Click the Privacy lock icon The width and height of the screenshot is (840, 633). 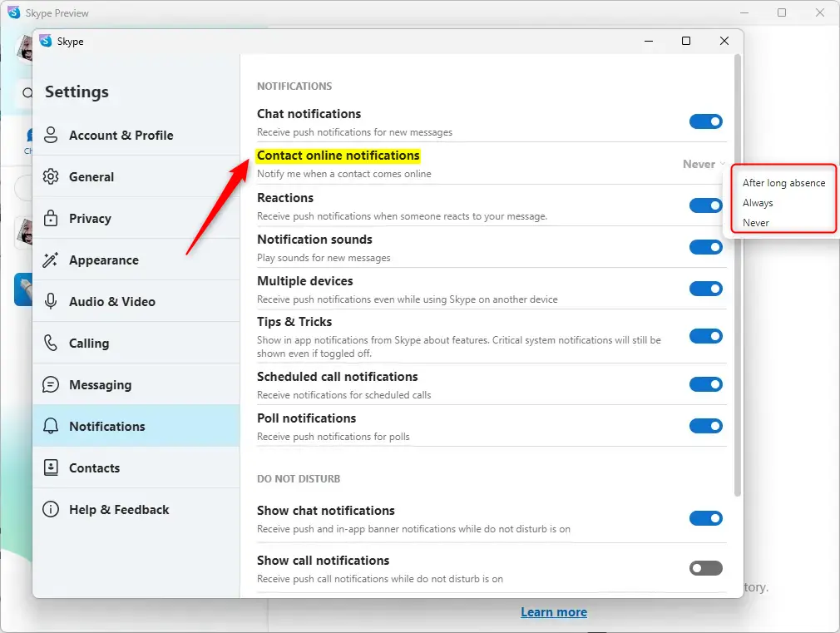point(51,218)
